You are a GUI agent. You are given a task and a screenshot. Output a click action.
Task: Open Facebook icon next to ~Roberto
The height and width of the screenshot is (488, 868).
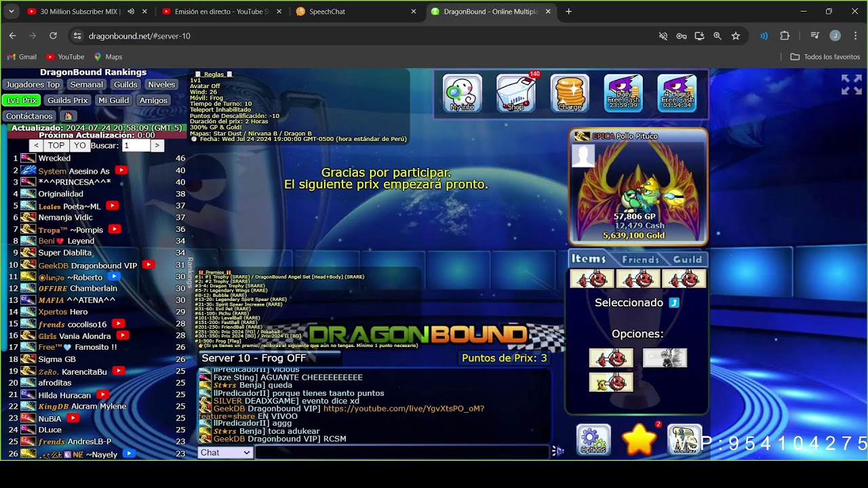coord(114,277)
